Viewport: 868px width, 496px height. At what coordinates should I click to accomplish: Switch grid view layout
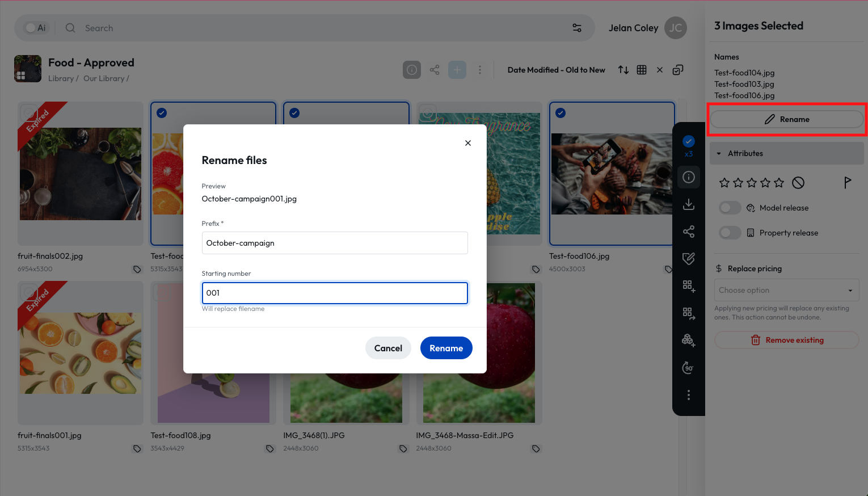pos(642,70)
